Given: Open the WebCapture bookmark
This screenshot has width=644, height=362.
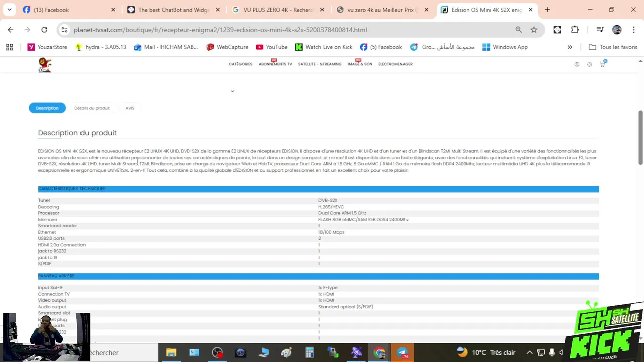Looking at the screenshot, I should pos(227,47).
